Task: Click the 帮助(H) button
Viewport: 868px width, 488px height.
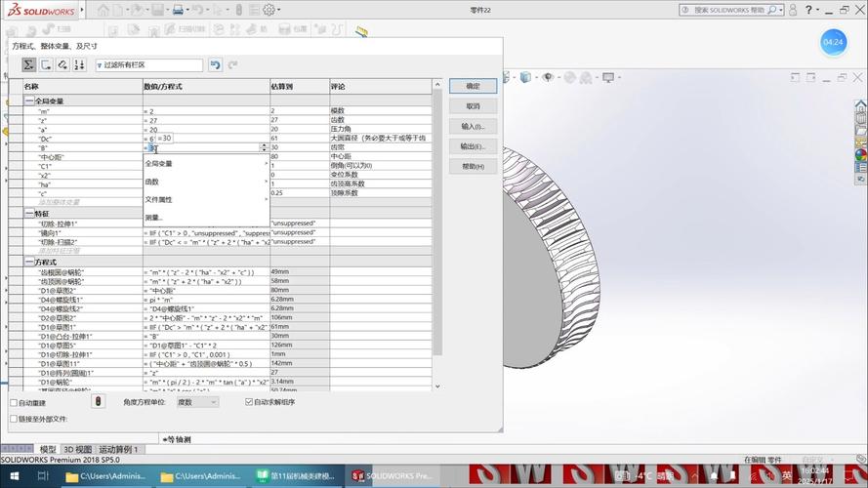Action: click(473, 167)
